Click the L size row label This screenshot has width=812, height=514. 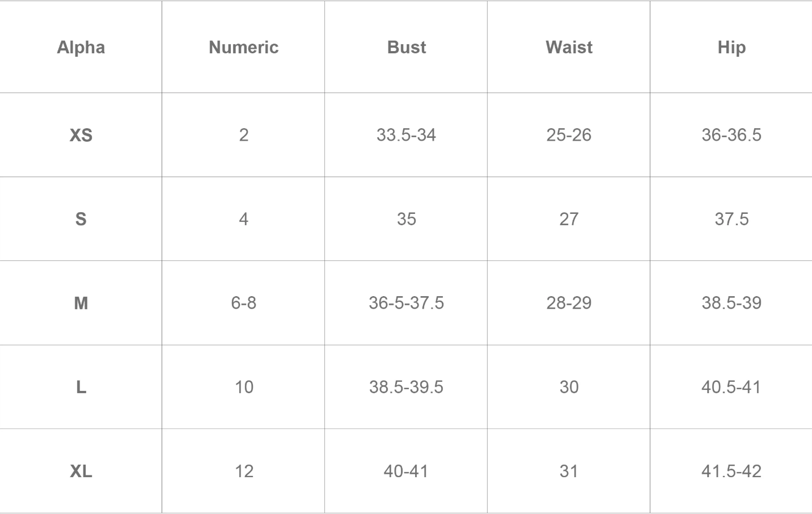pos(81,387)
